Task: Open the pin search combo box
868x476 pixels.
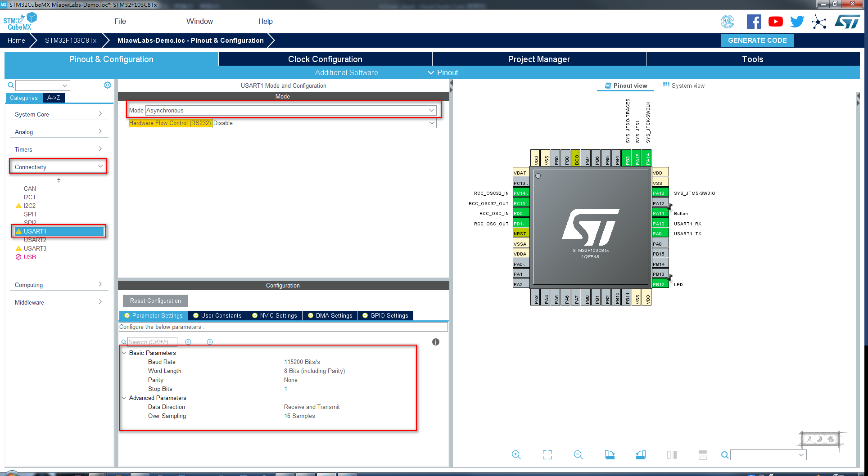Action: 768,455
